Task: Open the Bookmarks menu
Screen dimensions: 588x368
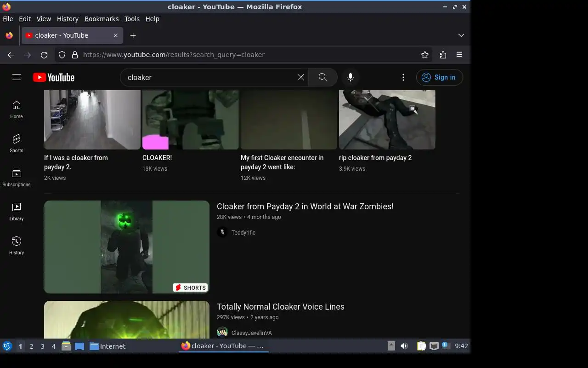Action: 102,19
